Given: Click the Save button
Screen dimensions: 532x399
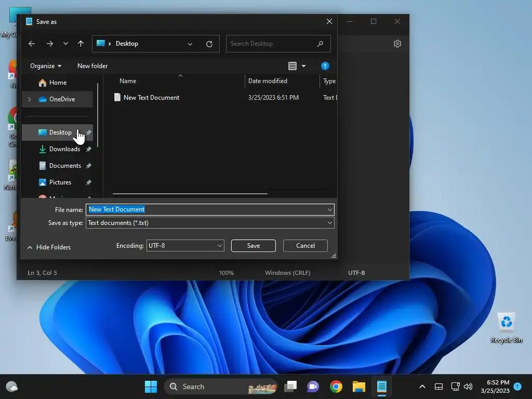Looking at the screenshot, I should [x=253, y=246].
